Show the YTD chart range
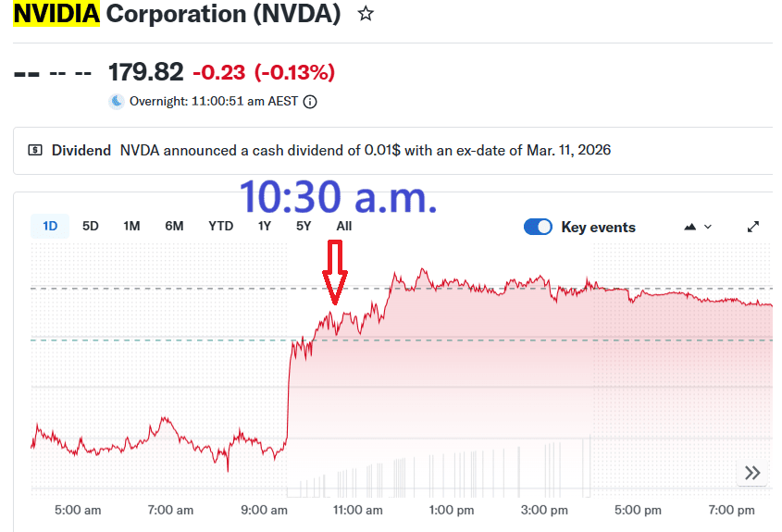The width and height of the screenshot is (782, 532). point(220,226)
